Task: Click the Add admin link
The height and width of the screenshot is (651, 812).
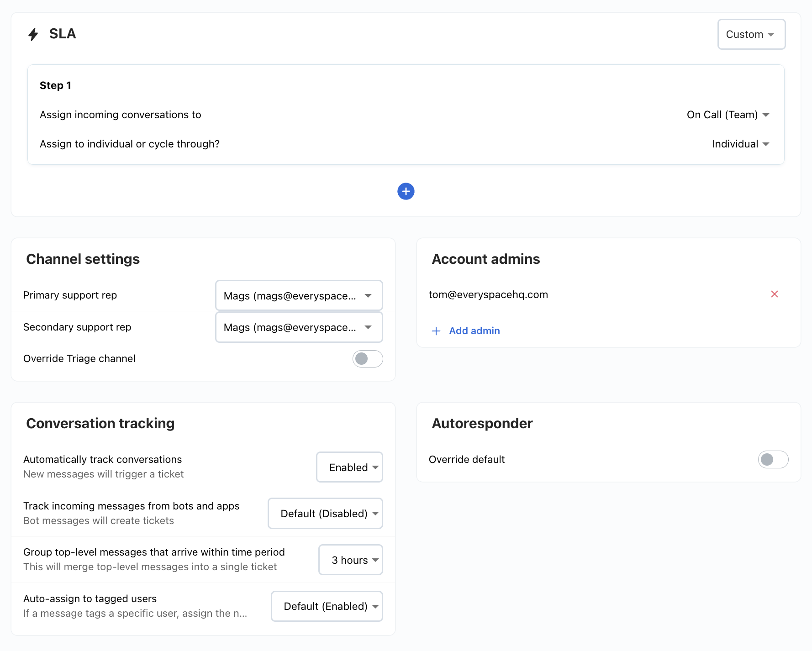Action: pyautogui.click(x=474, y=331)
